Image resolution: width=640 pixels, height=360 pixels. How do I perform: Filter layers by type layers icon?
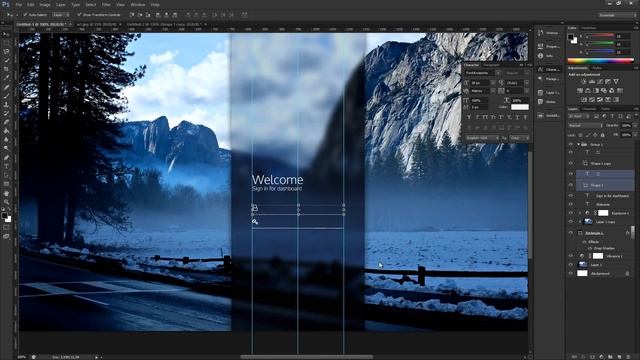[x=612, y=117]
